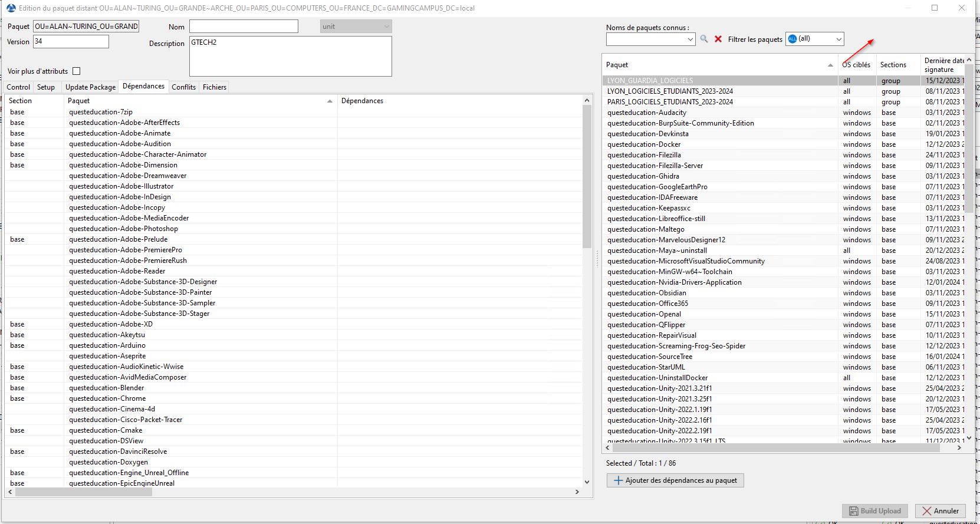Screen dimensions: 980x524
Task: Select questeducation-SourceTree in known packages
Action: (x=784, y=357)
